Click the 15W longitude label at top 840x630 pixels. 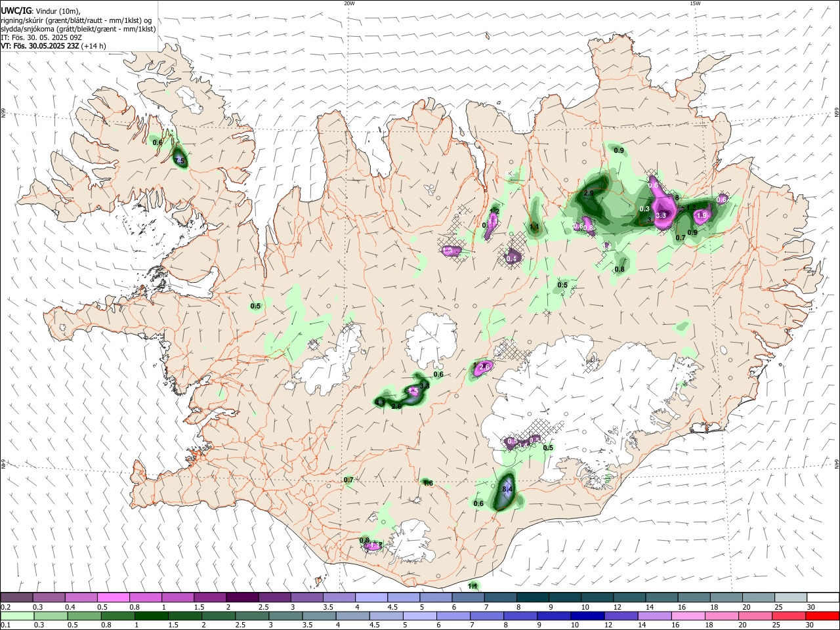(x=695, y=3)
